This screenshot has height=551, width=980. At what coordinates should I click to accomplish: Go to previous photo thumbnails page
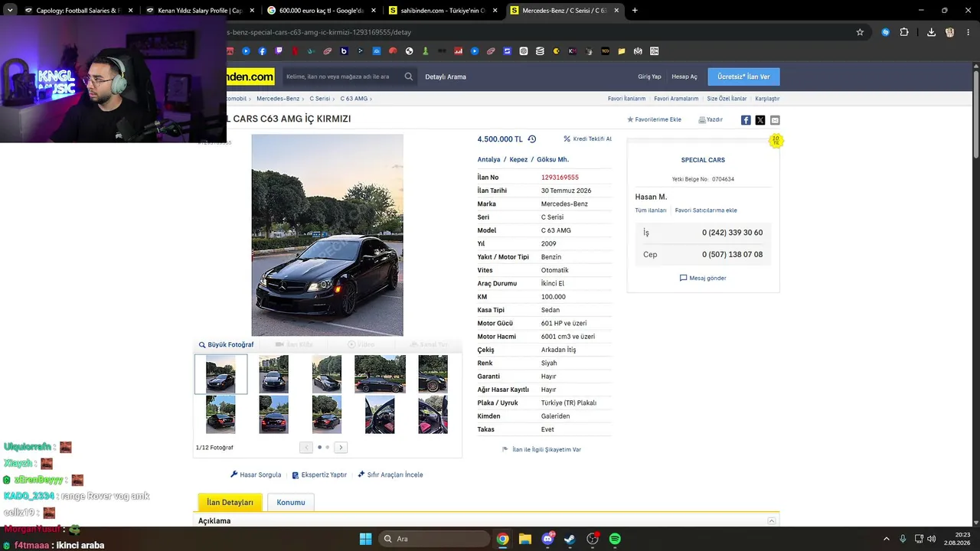[x=306, y=447]
